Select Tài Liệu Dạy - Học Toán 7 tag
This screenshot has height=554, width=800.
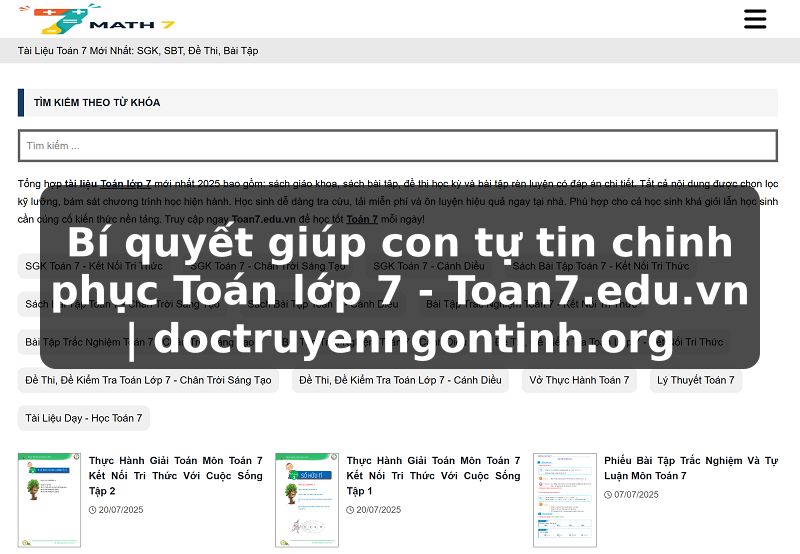click(x=84, y=418)
